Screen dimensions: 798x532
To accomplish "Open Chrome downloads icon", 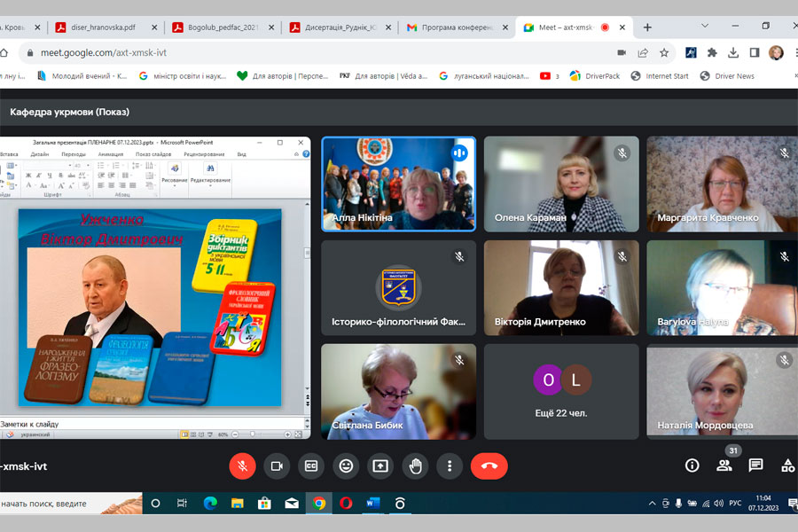I will [x=733, y=52].
